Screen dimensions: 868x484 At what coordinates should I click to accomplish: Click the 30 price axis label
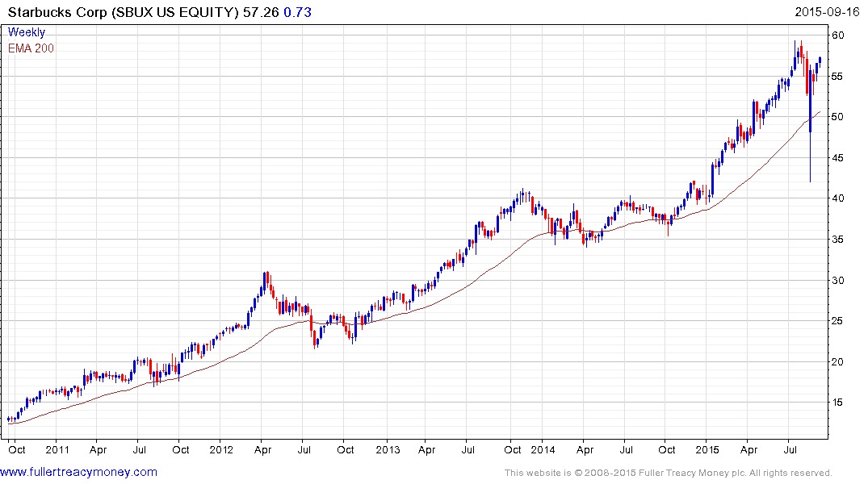coord(839,280)
